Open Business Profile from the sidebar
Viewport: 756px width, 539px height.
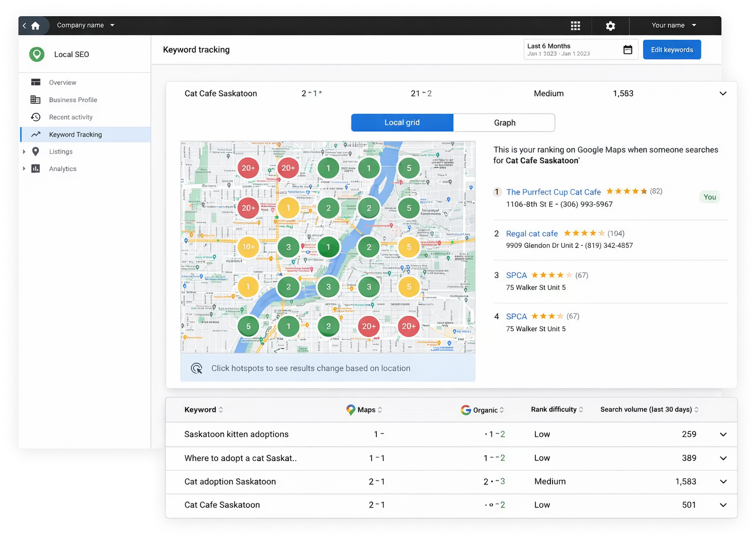36,99
